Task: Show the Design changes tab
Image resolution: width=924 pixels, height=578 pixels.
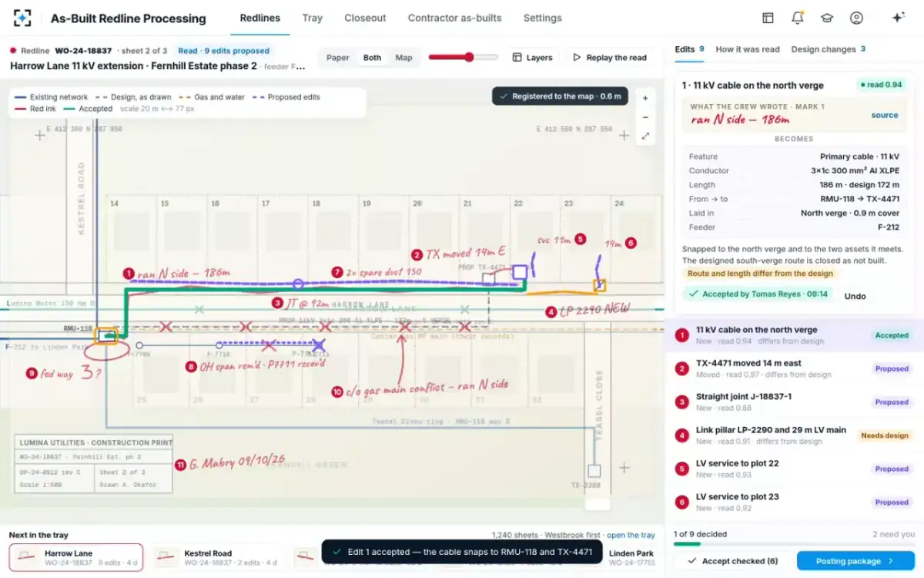Action: (x=829, y=49)
